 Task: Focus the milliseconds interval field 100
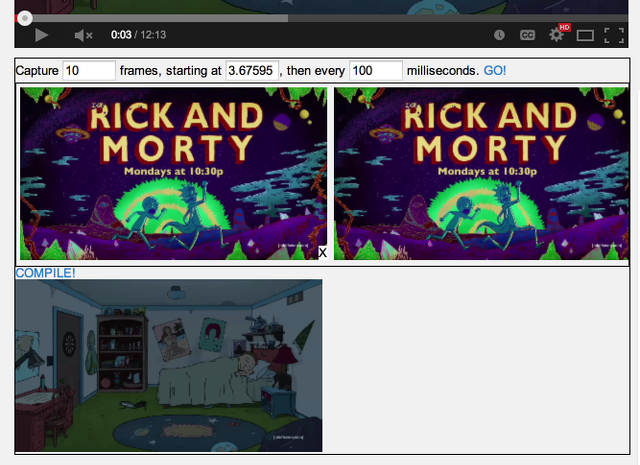(x=376, y=71)
